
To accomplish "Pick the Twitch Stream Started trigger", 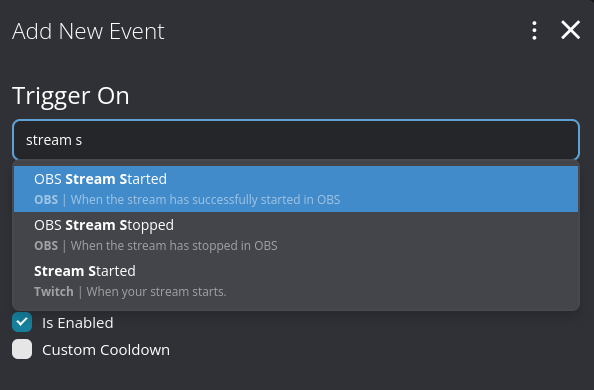I will coord(296,281).
